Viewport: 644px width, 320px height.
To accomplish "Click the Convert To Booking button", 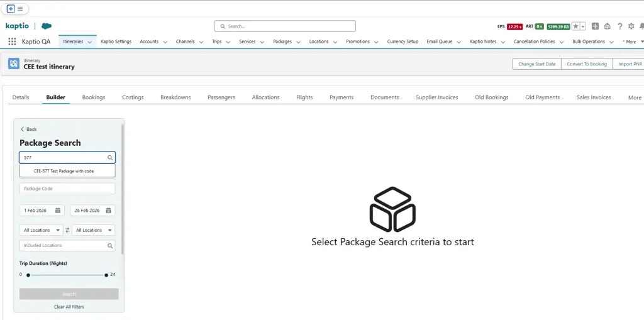I will coord(586,64).
